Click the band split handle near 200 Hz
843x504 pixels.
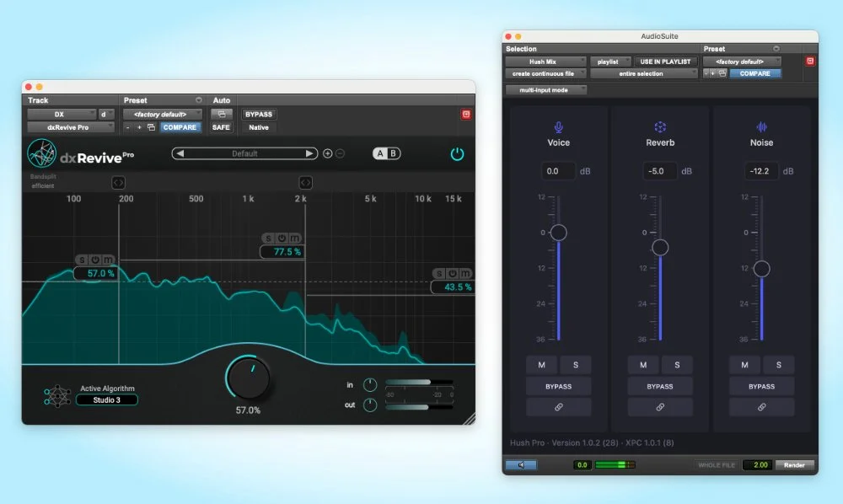[118, 183]
